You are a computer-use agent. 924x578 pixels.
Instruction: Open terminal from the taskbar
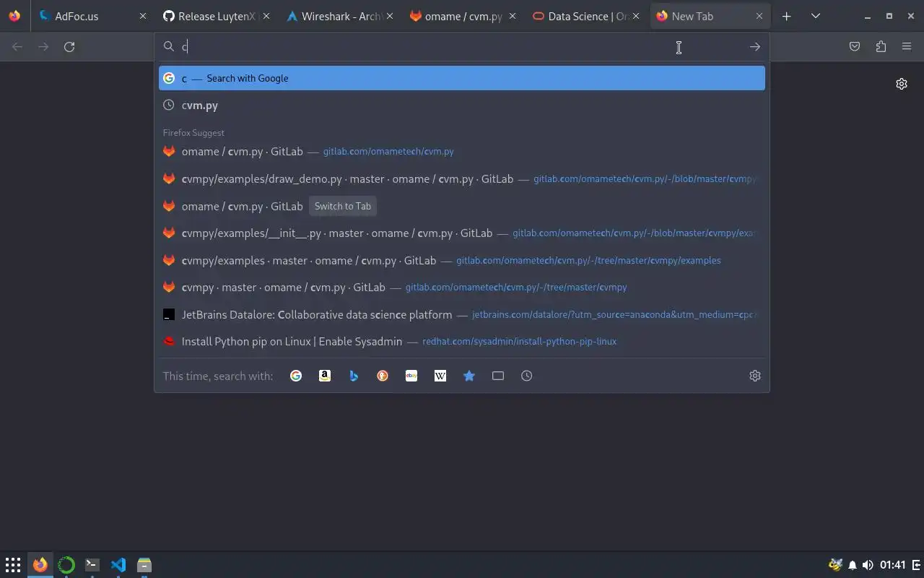tap(92, 565)
